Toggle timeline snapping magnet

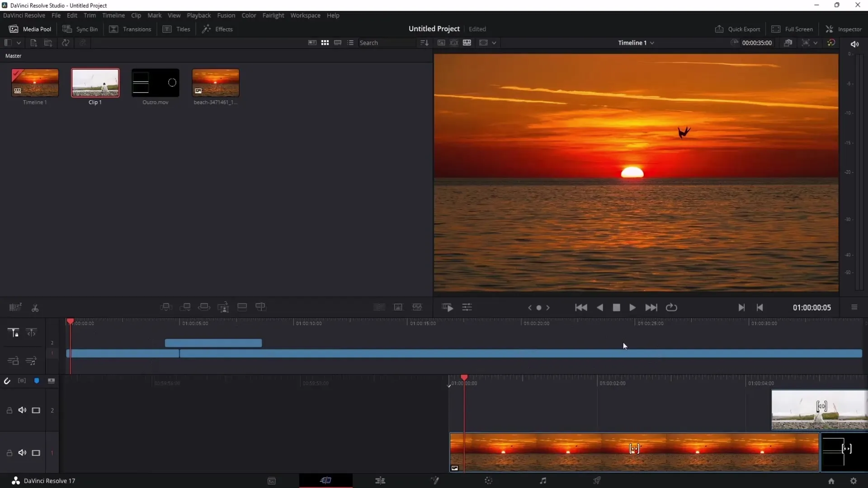click(7, 381)
